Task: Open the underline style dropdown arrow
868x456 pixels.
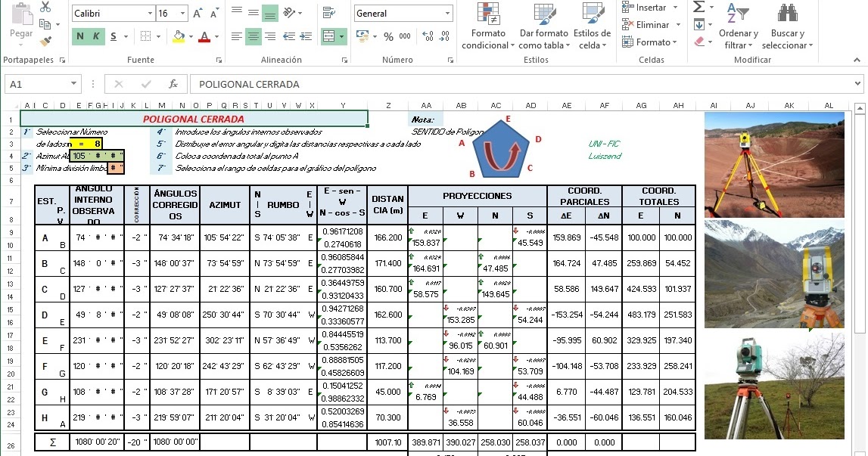Action: 126,37
